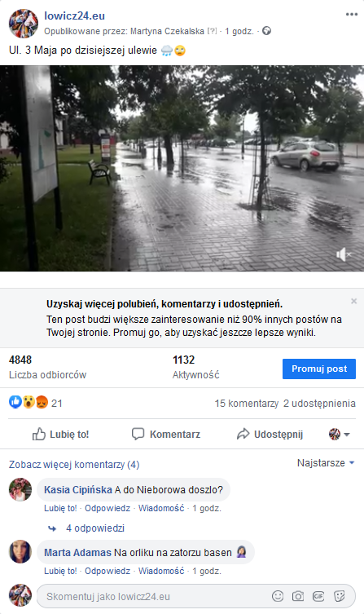Open the Komentarz comment action
The width and height of the screenshot is (364, 614).
[x=166, y=435]
